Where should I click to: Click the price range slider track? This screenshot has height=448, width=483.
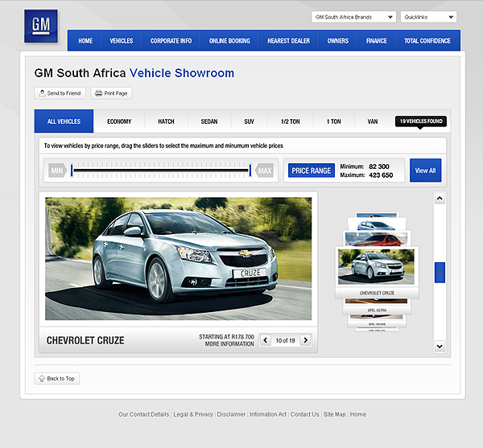coord(161,171)
